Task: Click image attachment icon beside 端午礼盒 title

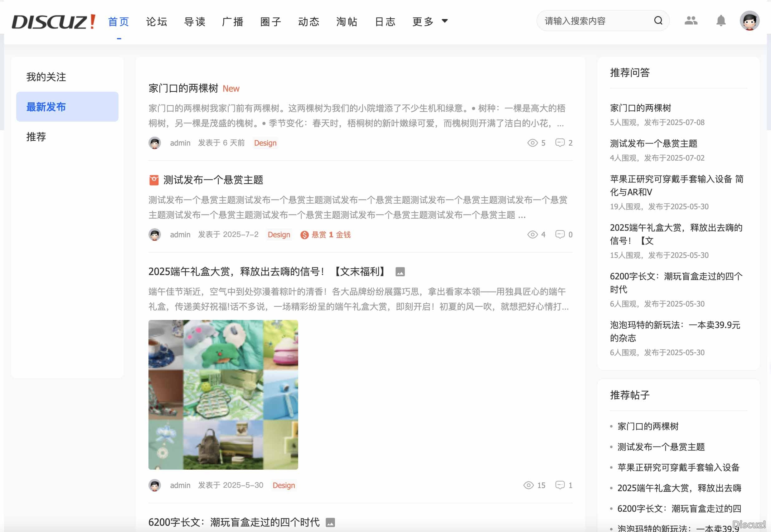Action: 400,272
